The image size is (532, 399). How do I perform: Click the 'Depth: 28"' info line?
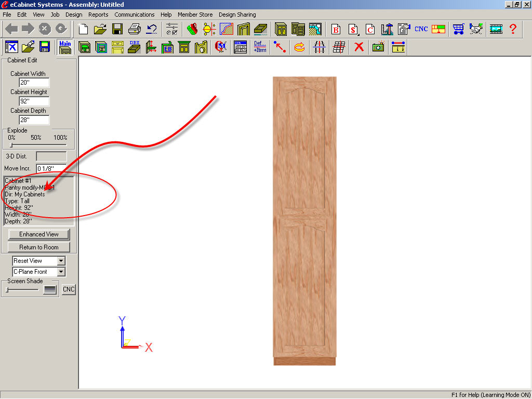[x=18, y=221]
